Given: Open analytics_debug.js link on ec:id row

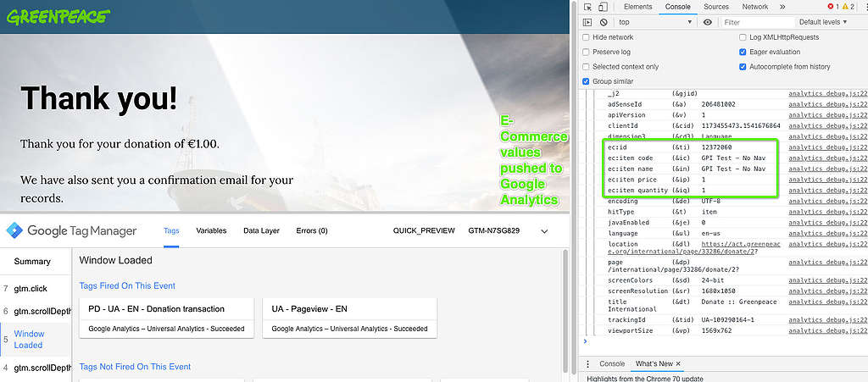Looking at the screenshot, I should click(x=828, y=147).
